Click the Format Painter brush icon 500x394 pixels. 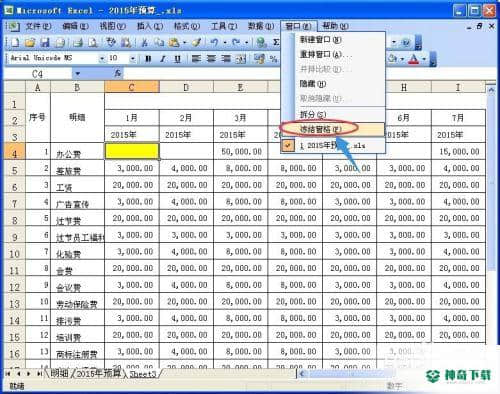(197, 42)
